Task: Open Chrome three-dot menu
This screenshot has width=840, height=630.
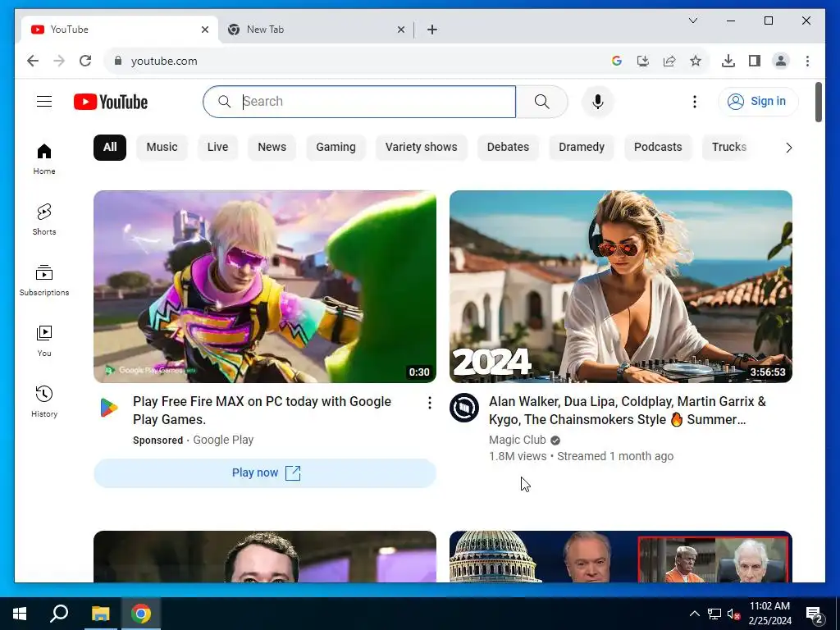Action: (807, 61)
